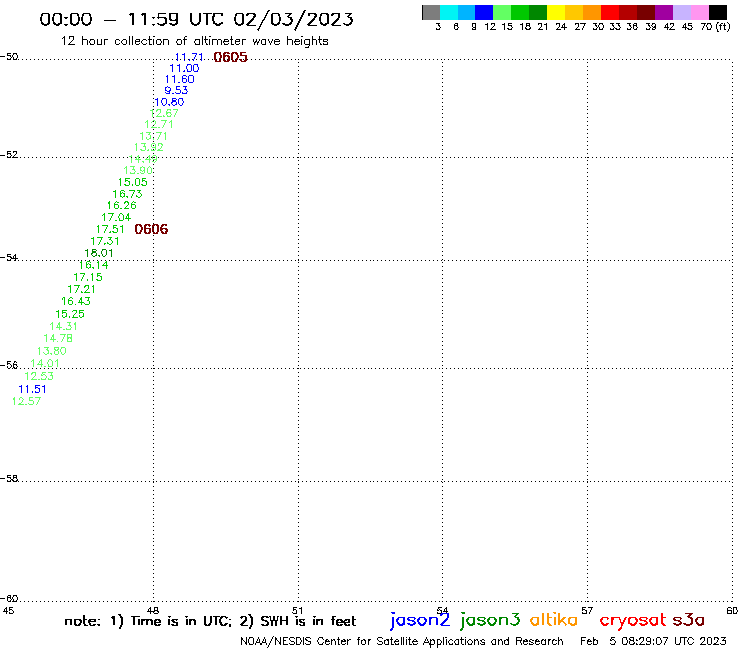The height and width of the screenshot is (650, 740).
Task: Select the 10.80 wave height reading
Action: [x=169, y=102]
